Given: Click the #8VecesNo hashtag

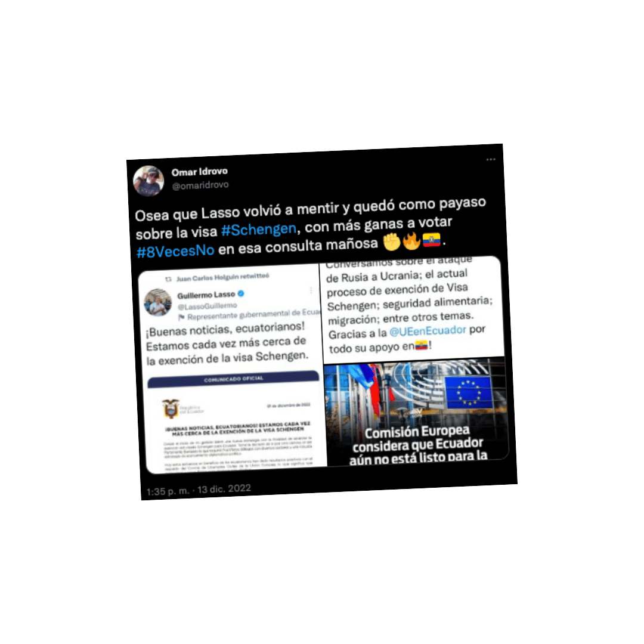Looking at the screenshot, I should click(175, 250).
